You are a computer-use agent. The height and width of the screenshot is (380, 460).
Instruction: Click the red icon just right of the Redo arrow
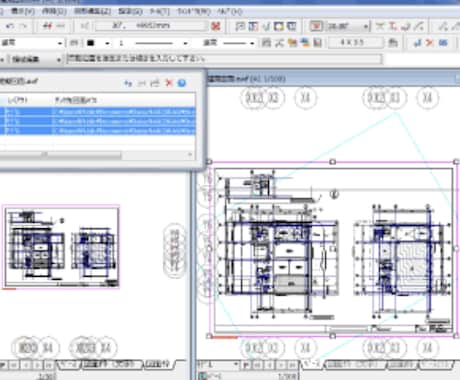[48, 26]
